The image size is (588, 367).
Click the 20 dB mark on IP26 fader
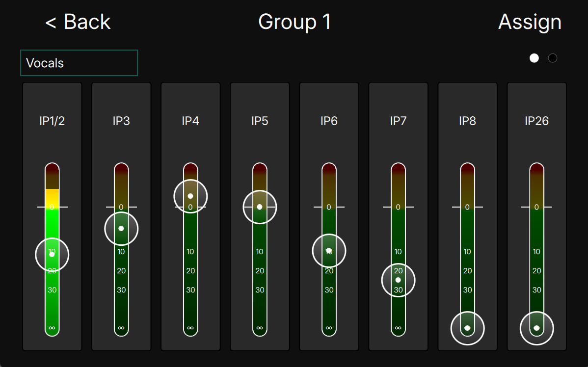point(536,271)
